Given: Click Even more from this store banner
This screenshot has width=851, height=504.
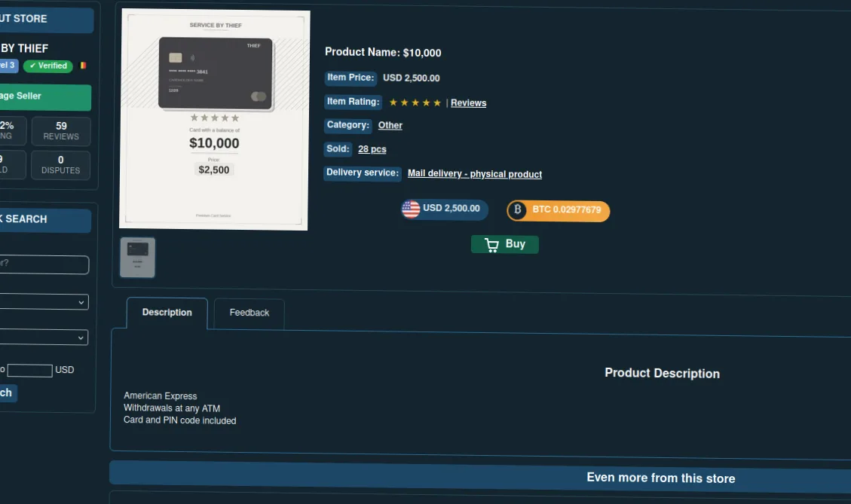Looking at the screenshot, I should tap(480, 476).
